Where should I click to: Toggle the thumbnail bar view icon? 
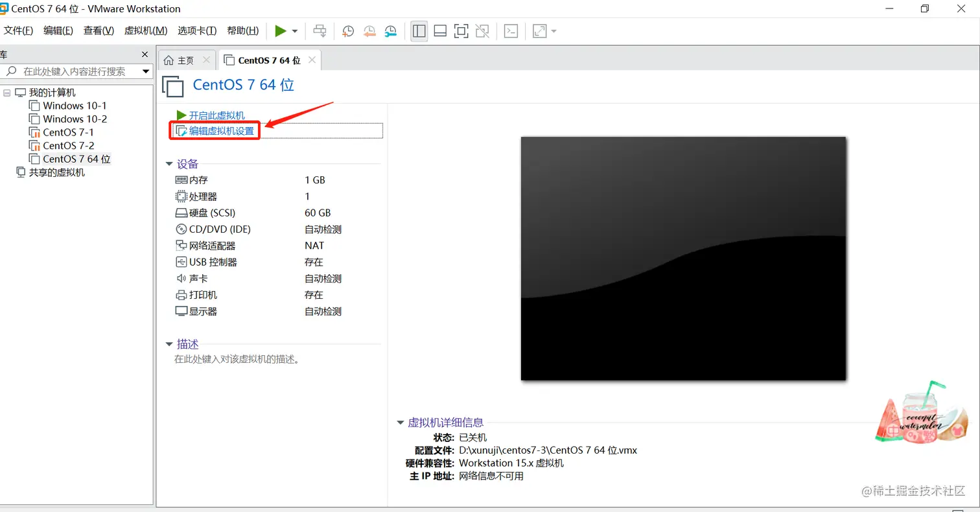click(440, 30)
